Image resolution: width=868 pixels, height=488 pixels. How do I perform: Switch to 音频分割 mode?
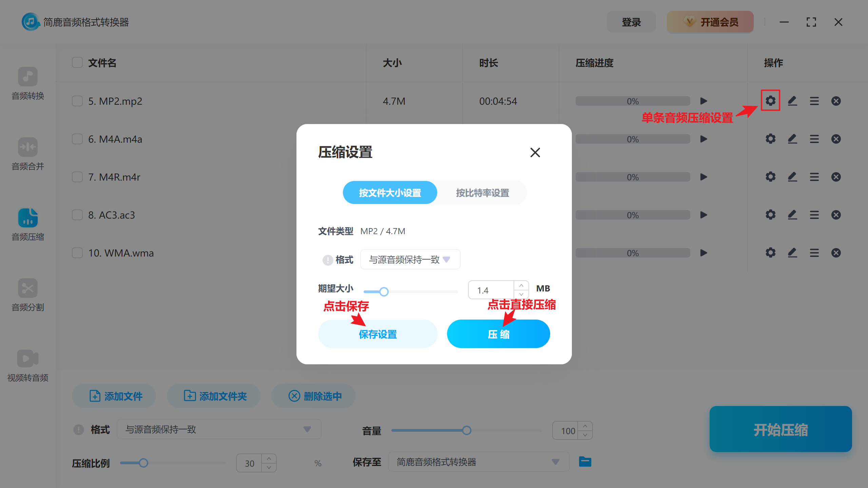tap(27, 296)
